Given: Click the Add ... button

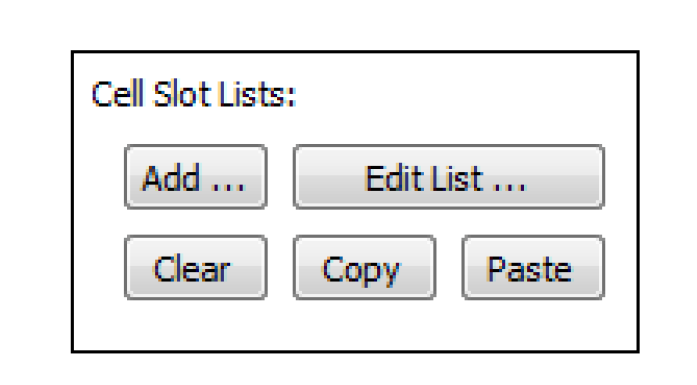Looking at the screenshot, I should pos(196,177).
